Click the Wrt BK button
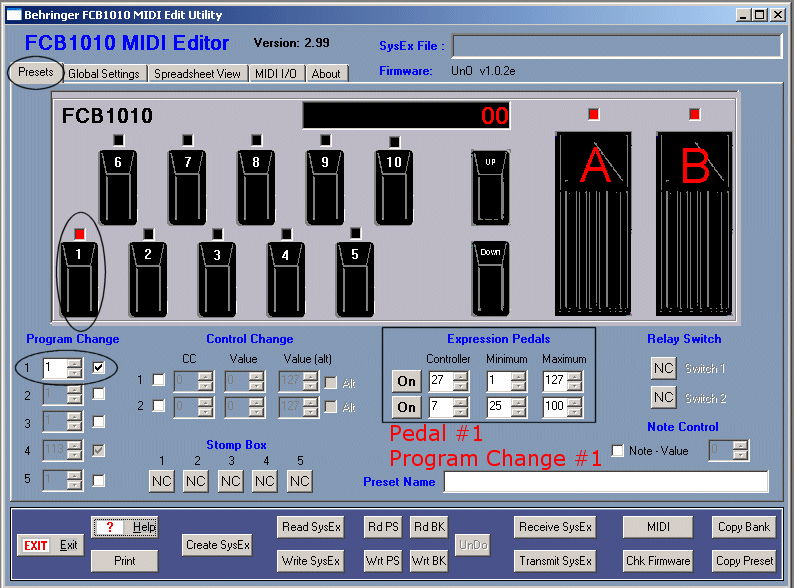Viewport: 794px width, 588px height. pyautogui.click(x=429, y=561)
